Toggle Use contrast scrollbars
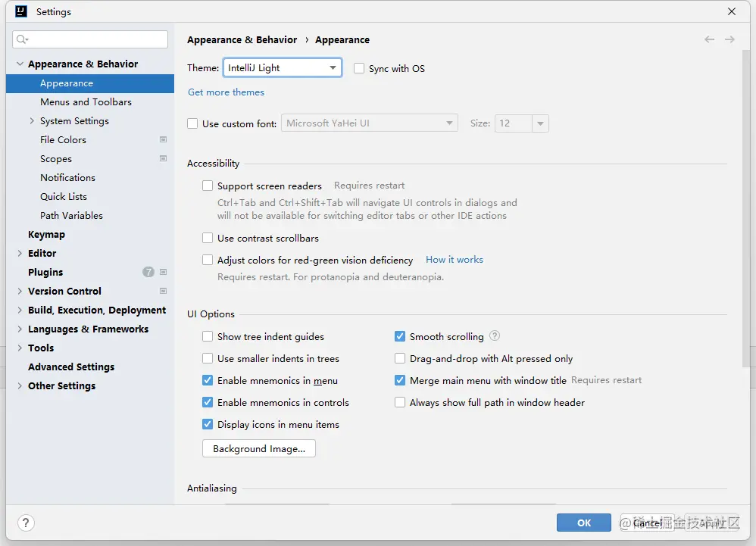 [x=208, y=238]
